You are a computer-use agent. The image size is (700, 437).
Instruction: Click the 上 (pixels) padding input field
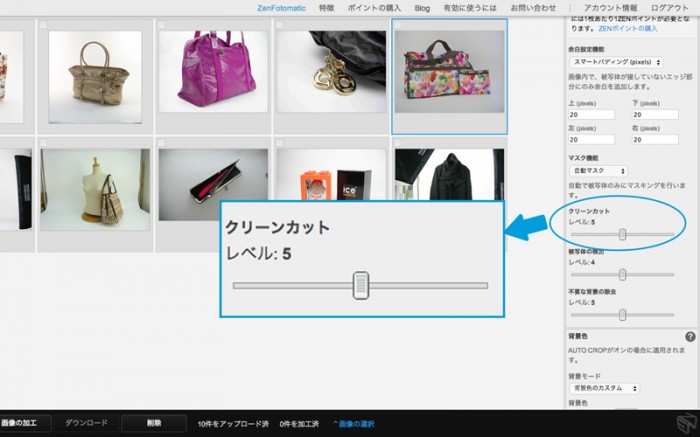click(x=590, y=115)
